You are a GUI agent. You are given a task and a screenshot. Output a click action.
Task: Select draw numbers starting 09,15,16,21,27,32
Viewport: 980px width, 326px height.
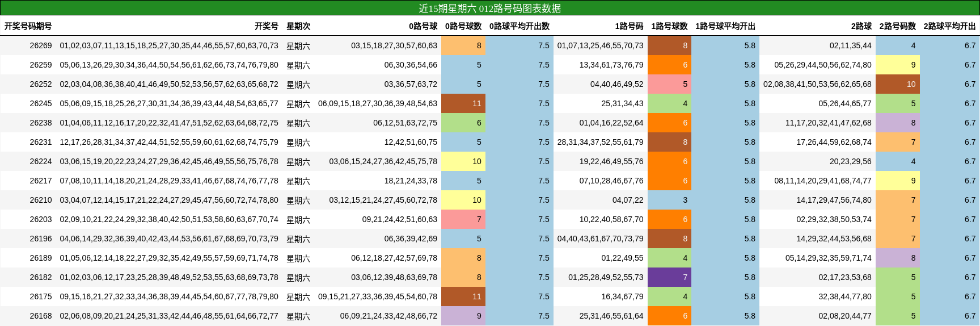click(169, 296)
